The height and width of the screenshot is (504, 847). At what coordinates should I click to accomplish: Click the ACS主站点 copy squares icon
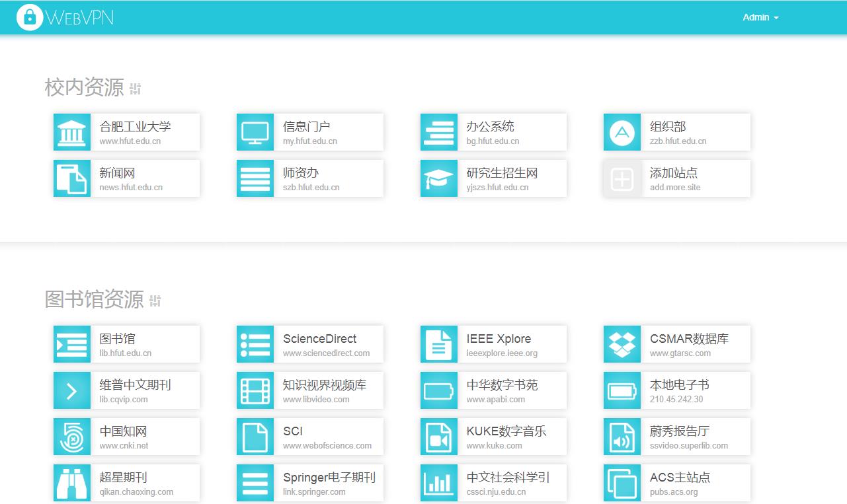tap(622, 483)
